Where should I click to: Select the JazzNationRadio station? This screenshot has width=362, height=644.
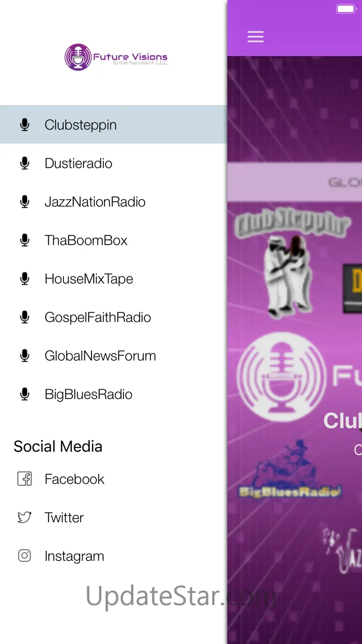(113, 202)
